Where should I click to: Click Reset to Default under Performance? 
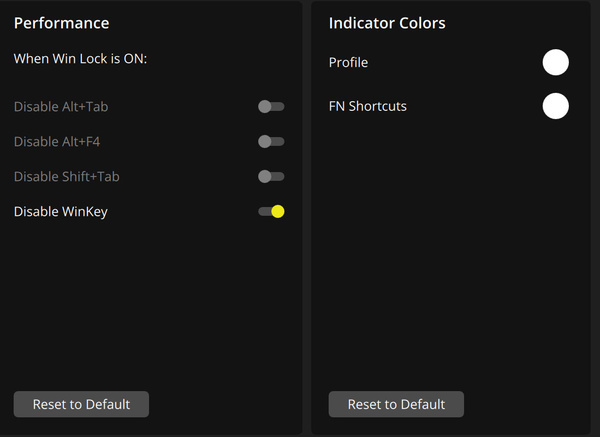(x=81, y=404)
